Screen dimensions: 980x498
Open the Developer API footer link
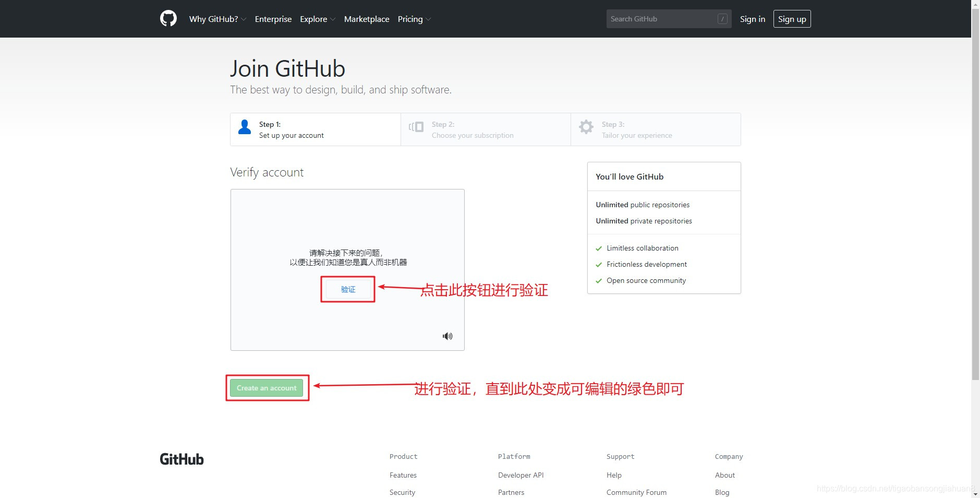(x=521, y=475)
